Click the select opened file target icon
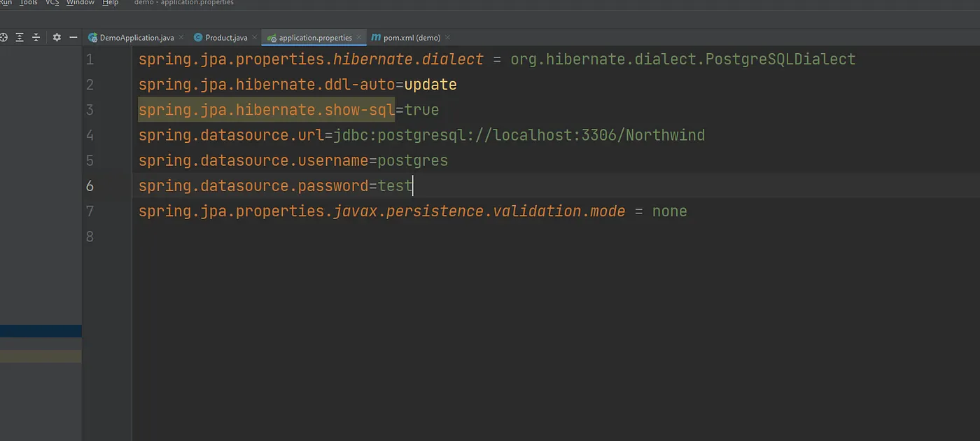Screen dimensions: 980x441 (3, 37)
